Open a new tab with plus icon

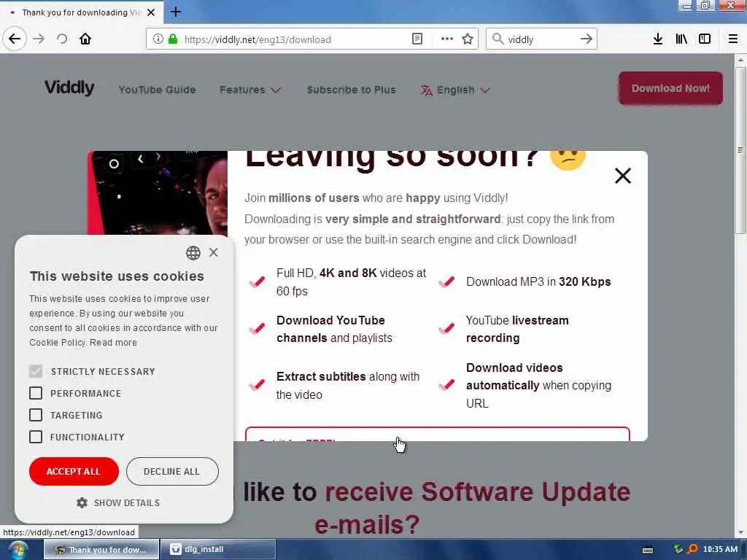pos(176,12)
